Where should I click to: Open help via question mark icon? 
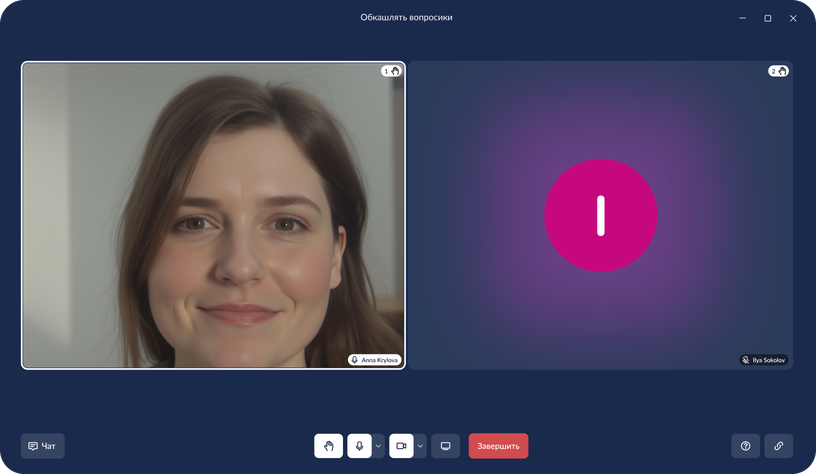[745, 446]
